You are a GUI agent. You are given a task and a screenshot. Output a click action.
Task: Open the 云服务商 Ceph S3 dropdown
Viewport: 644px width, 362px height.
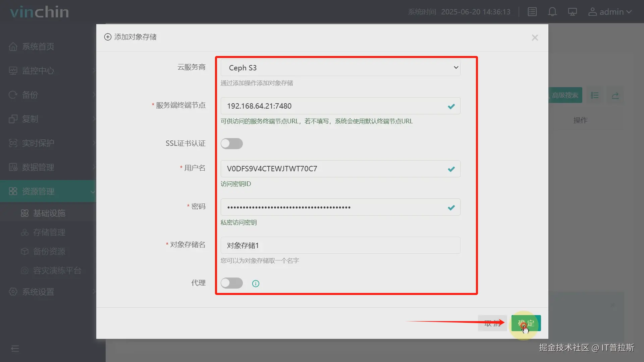(340, 68)
